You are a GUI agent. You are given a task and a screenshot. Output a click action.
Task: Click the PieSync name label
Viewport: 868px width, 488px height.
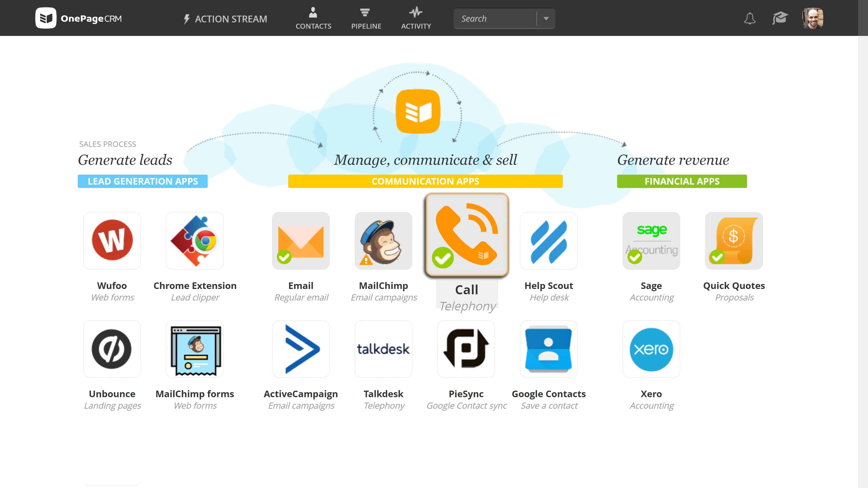coord(466,394)
